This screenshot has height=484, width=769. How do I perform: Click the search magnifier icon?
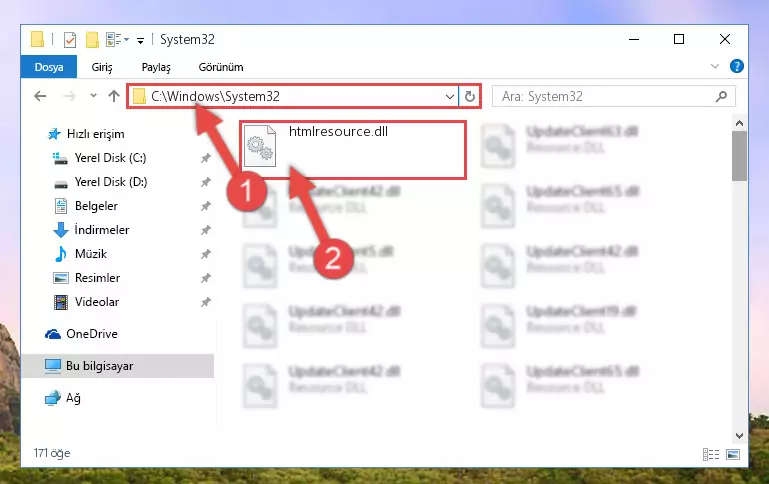[x=721, y=97]
